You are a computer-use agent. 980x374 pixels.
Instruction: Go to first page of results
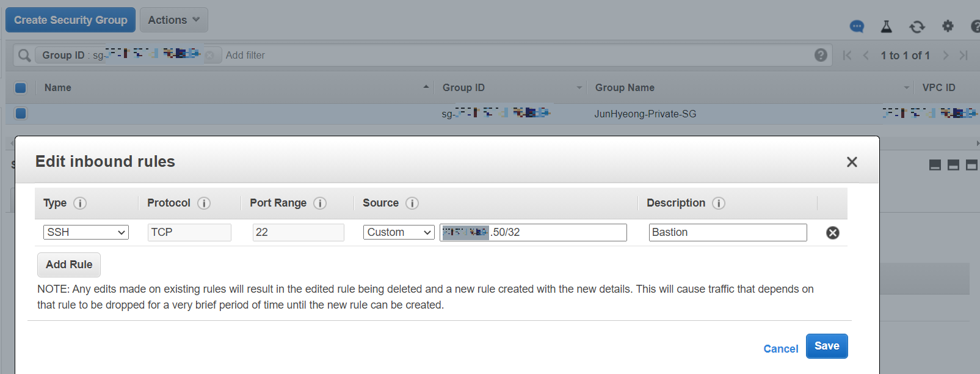[x=847, y=55]
